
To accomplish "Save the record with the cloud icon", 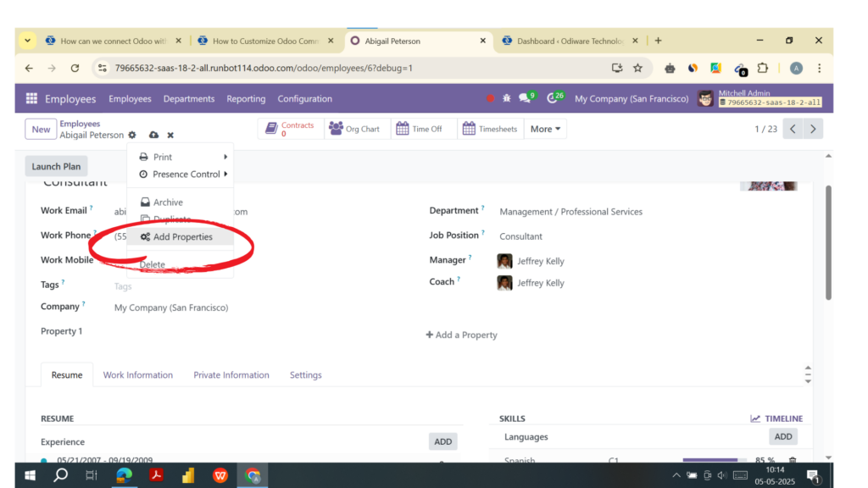I will tap(153, 135).
